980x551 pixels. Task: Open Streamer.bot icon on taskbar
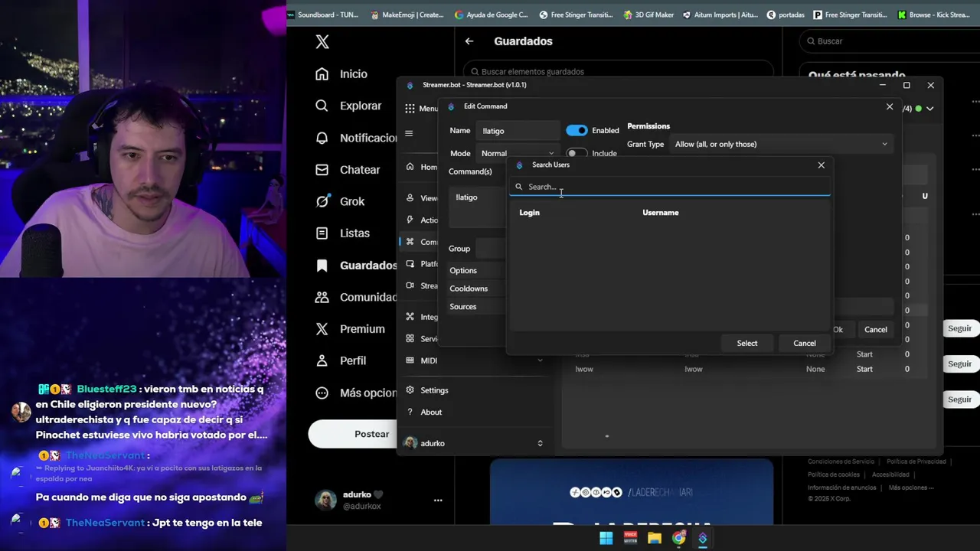(703, 538)
